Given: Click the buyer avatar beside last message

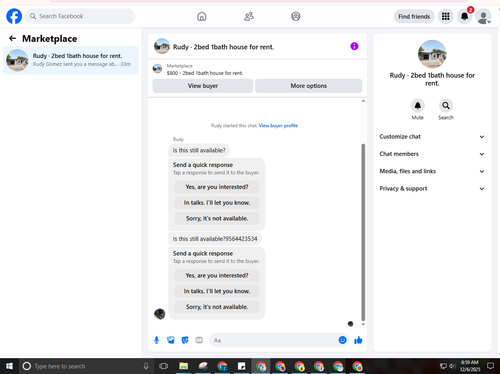Looking at the screenshot, I should 160,314.
